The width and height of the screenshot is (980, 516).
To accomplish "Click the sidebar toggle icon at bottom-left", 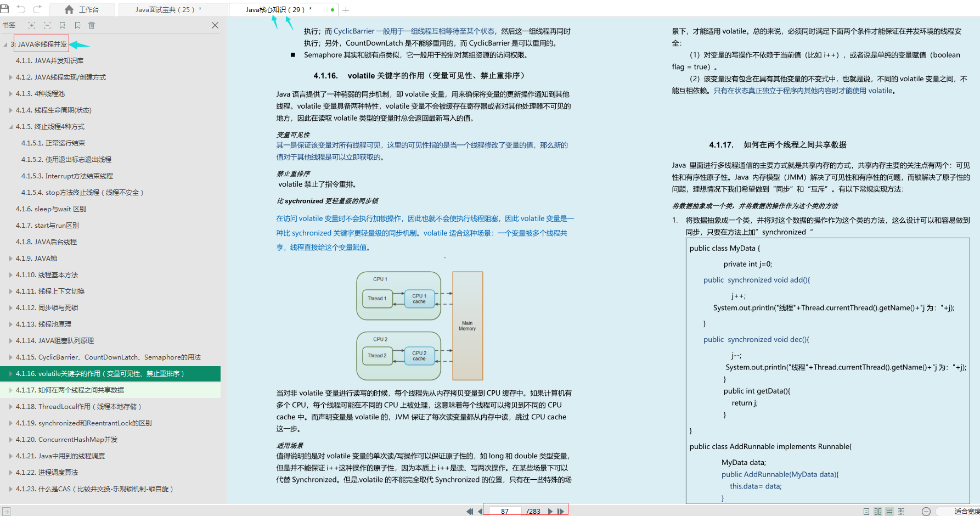I will [6, 511].
